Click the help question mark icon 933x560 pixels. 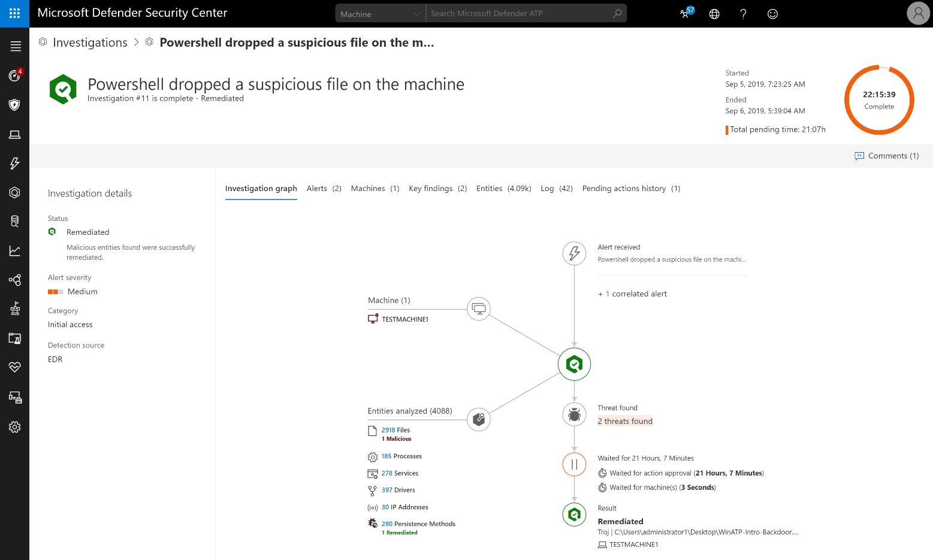coord(743,14)
